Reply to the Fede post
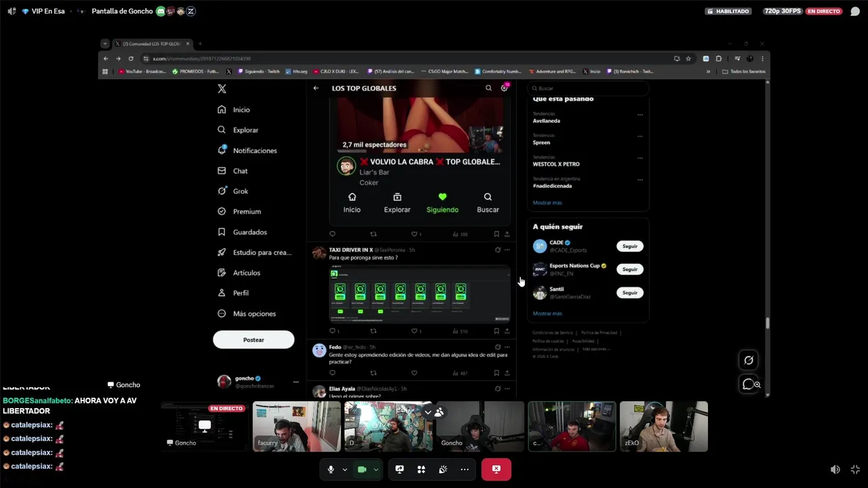 pos(332,373)
